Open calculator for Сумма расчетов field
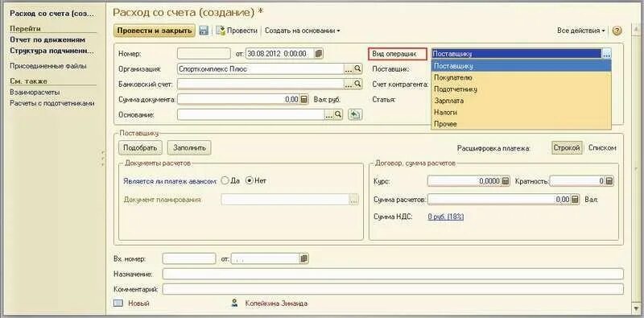644x318 pixels. 575,200
